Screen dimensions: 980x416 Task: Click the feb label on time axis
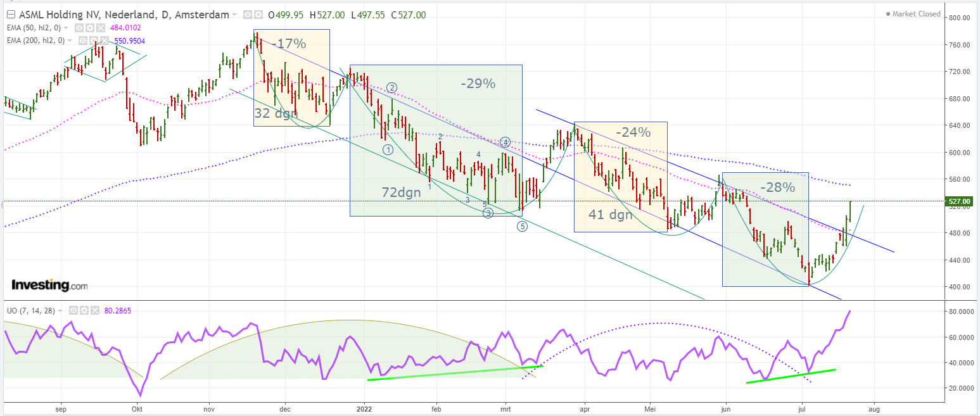(x=436, y=410)
